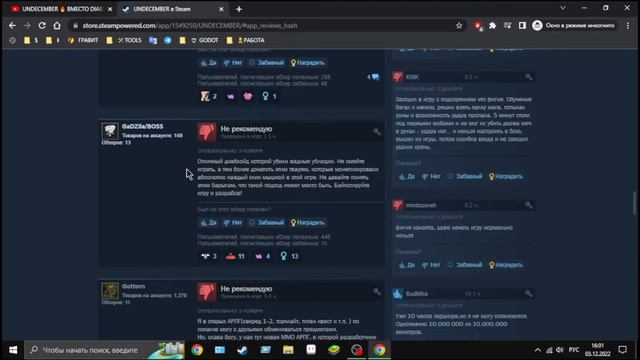This screenshot has width=640, height=360.
Task: Close the UNDECEMBER в Steam tab
Action: point(221,9)
